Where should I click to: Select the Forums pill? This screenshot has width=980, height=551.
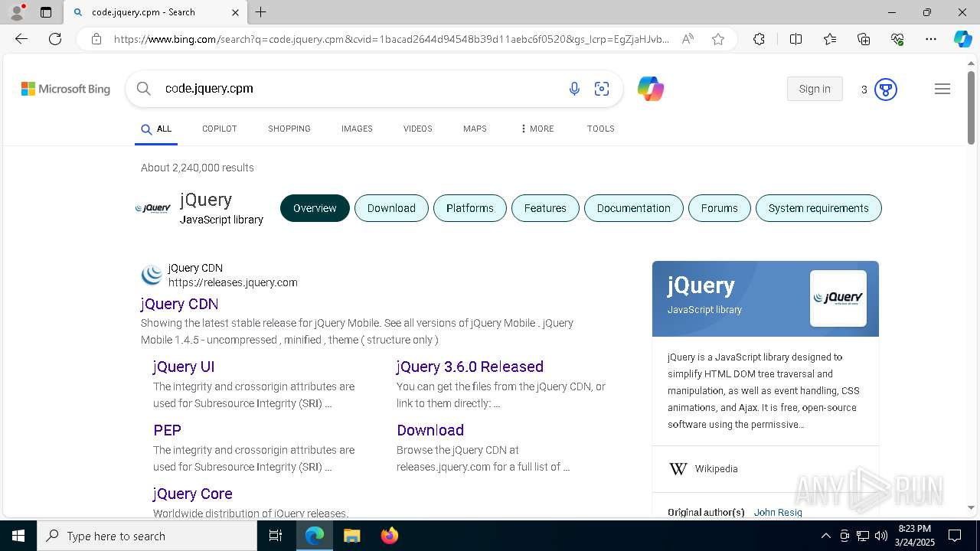(x=720, y=208)
